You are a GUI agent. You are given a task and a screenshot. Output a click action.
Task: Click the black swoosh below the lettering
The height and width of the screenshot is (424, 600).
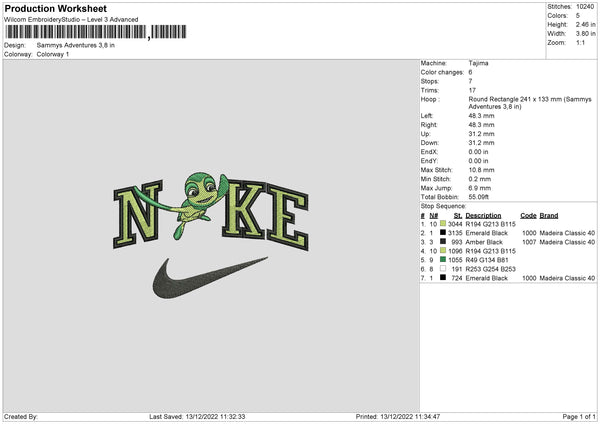point(210,277)
